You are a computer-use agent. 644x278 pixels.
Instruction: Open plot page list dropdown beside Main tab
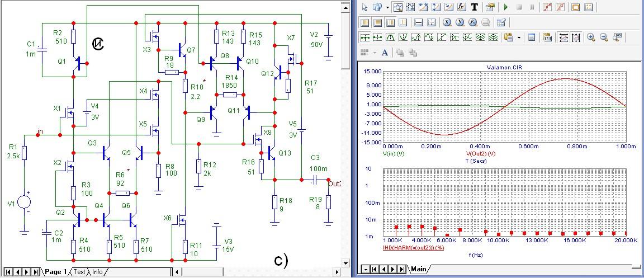(x=366, y=269)
